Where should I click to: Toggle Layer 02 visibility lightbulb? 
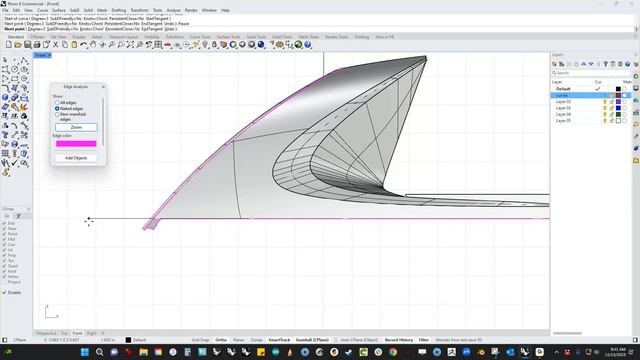click(605, 102)
